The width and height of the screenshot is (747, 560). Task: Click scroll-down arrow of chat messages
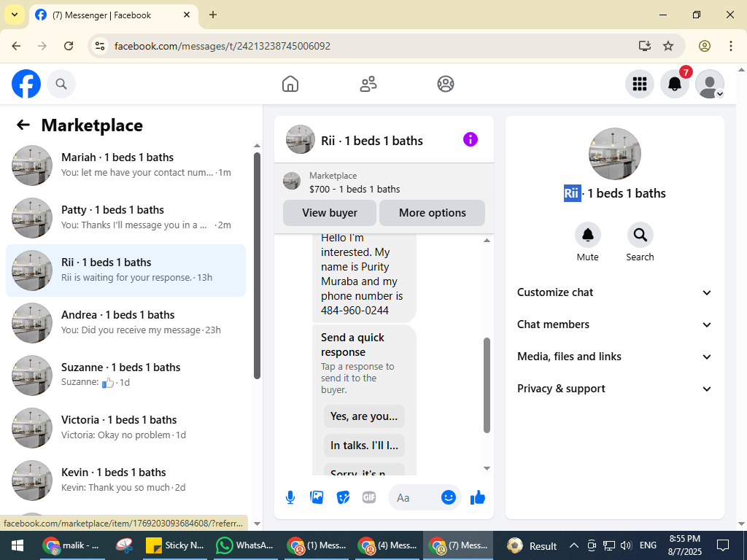click(x=487, y=469)
